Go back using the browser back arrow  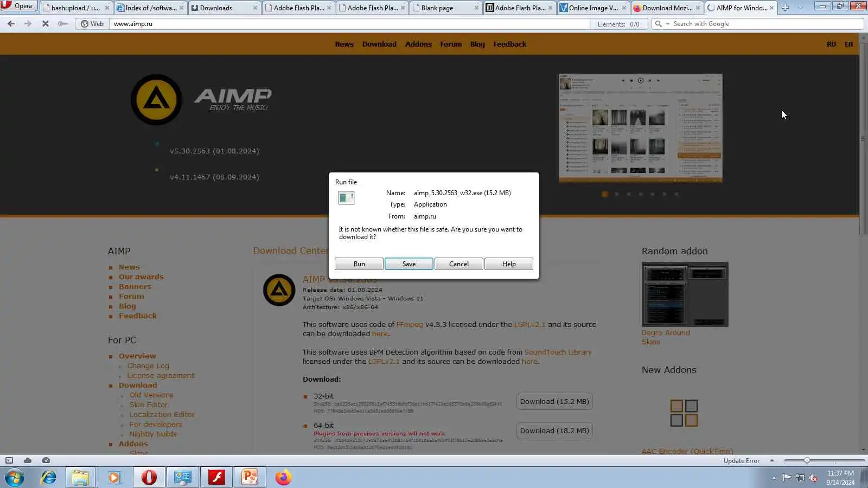[11, 24]
